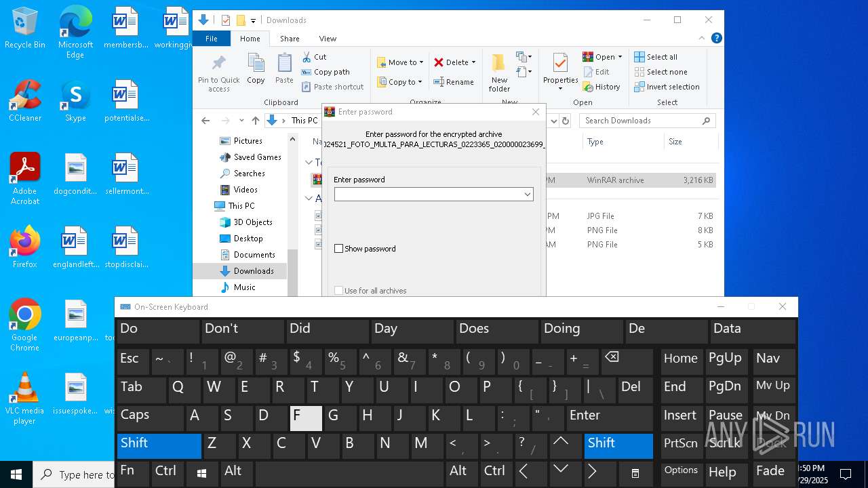Switch to Share ribbon tab
The width and height of the screenshot is (868, 488).
(290, 39)
